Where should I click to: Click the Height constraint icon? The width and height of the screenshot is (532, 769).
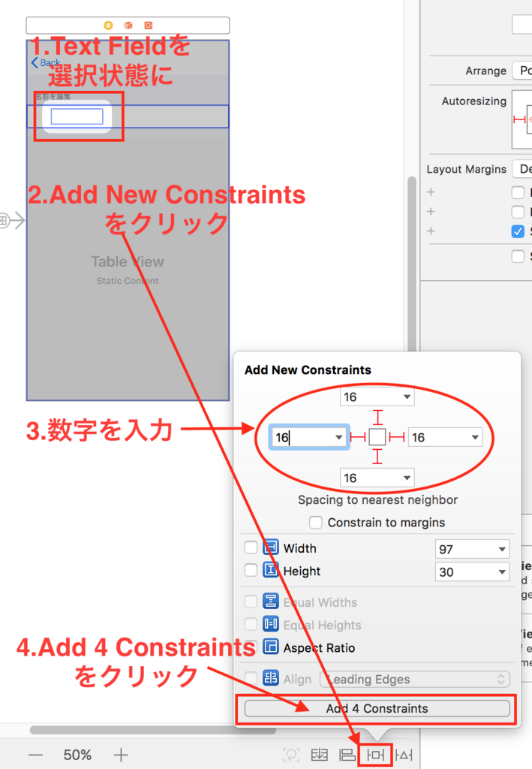coord(270,570)
